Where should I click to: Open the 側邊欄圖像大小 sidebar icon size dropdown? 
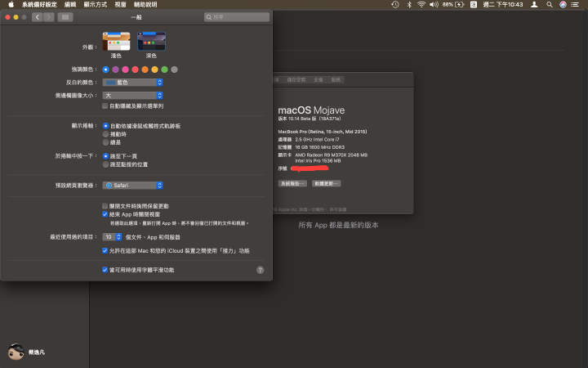click(133, 96)
